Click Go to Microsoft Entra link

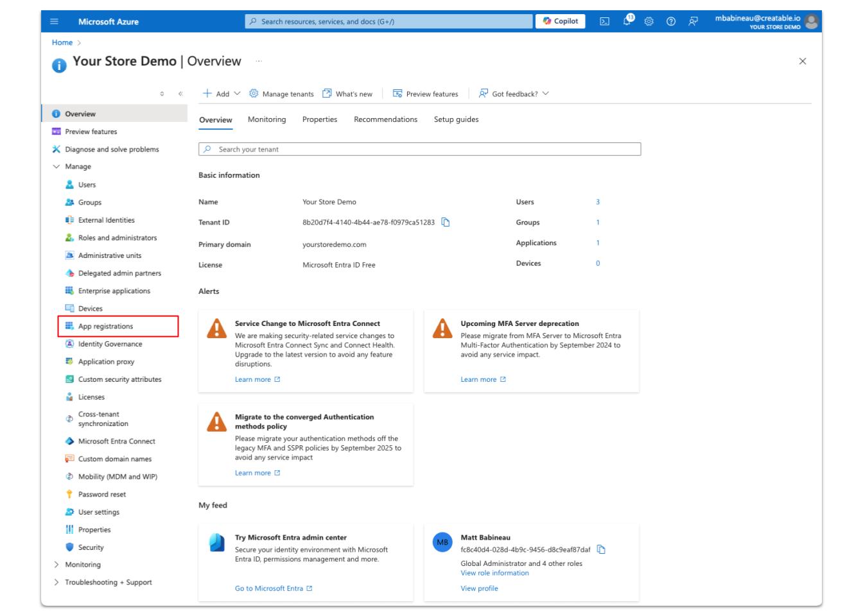click(x=274, y=588)
